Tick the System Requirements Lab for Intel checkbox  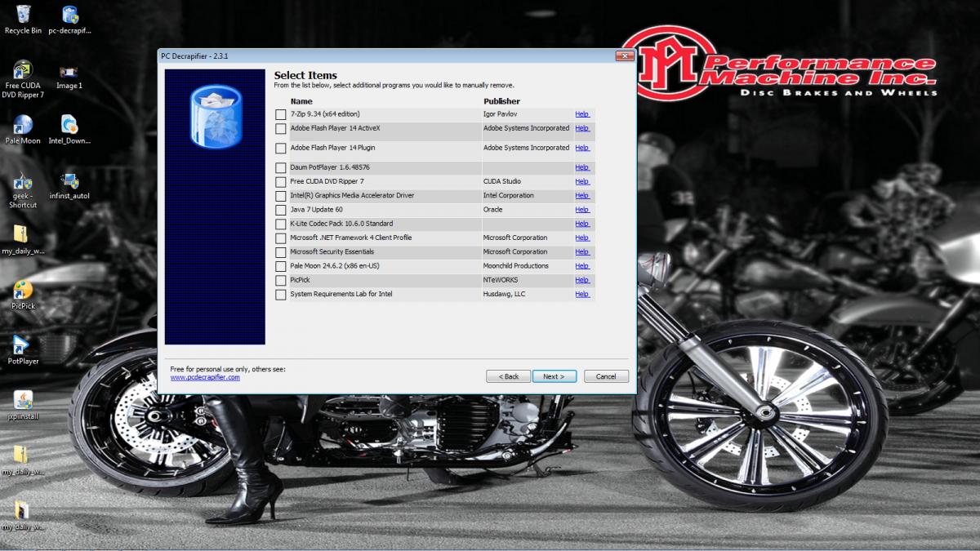click(x=281, y=295)
